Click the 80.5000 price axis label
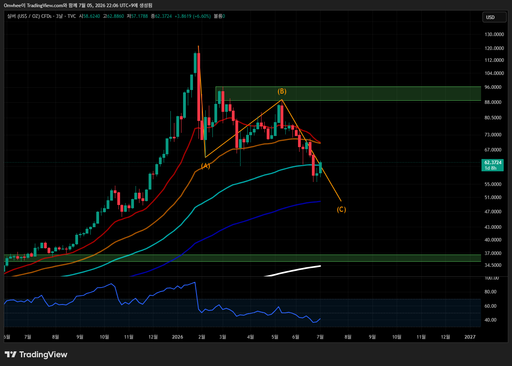The image size is (512, 366). pos(493,118)
